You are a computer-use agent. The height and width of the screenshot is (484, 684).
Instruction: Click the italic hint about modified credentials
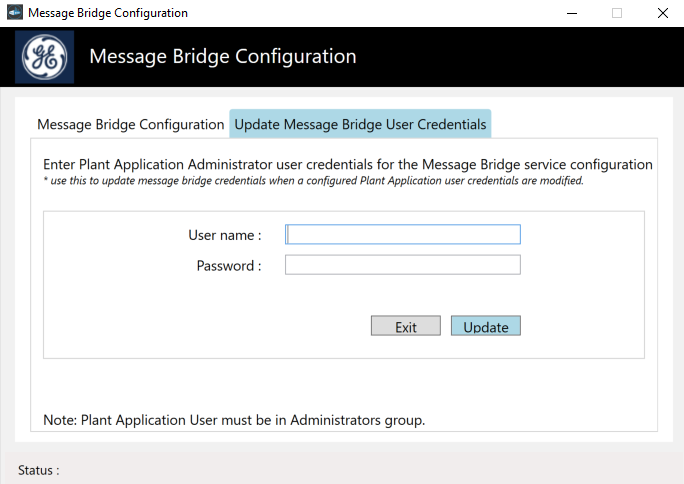tap(313, 181)
